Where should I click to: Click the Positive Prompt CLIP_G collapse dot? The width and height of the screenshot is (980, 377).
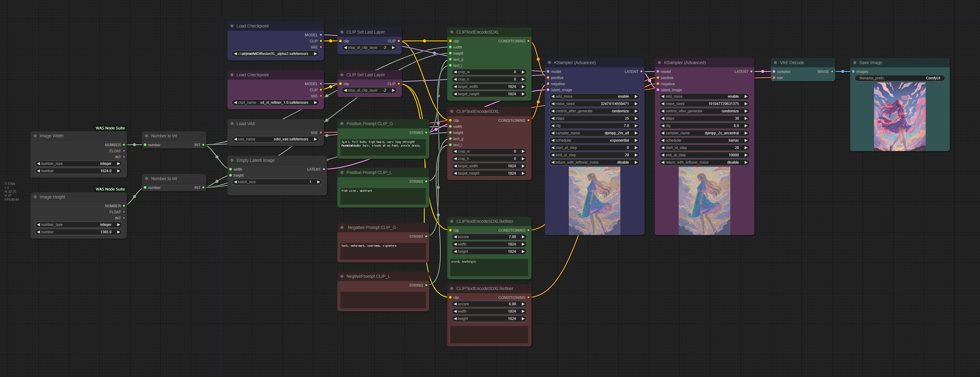click(342, 124)
